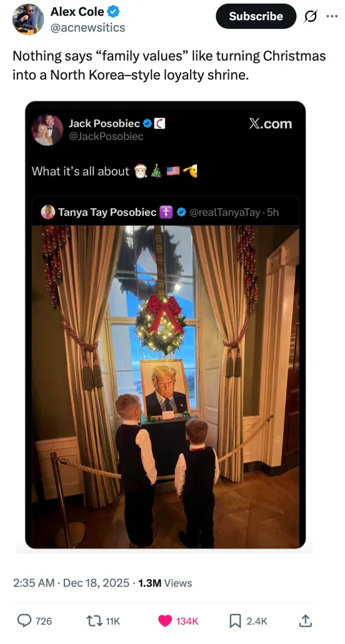Click the Subscribe button
Image resolution: width=345 pixels, height=644 pixels.
tap(256, 16)
